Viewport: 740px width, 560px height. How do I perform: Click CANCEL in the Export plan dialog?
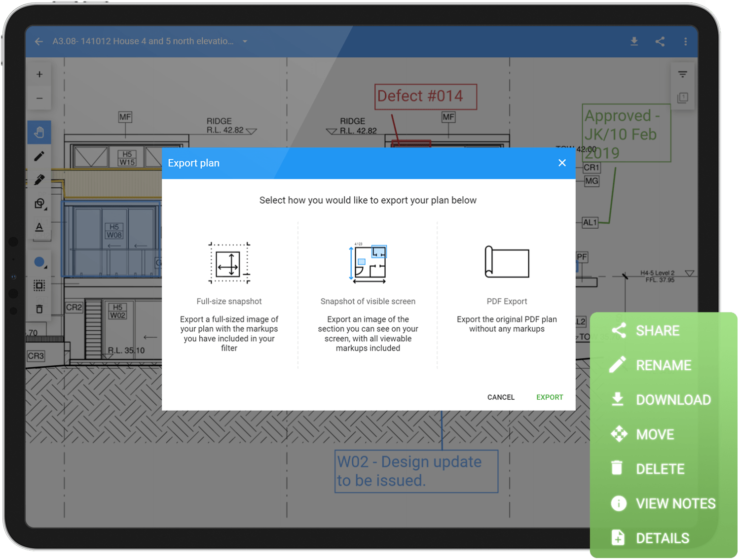501,397
